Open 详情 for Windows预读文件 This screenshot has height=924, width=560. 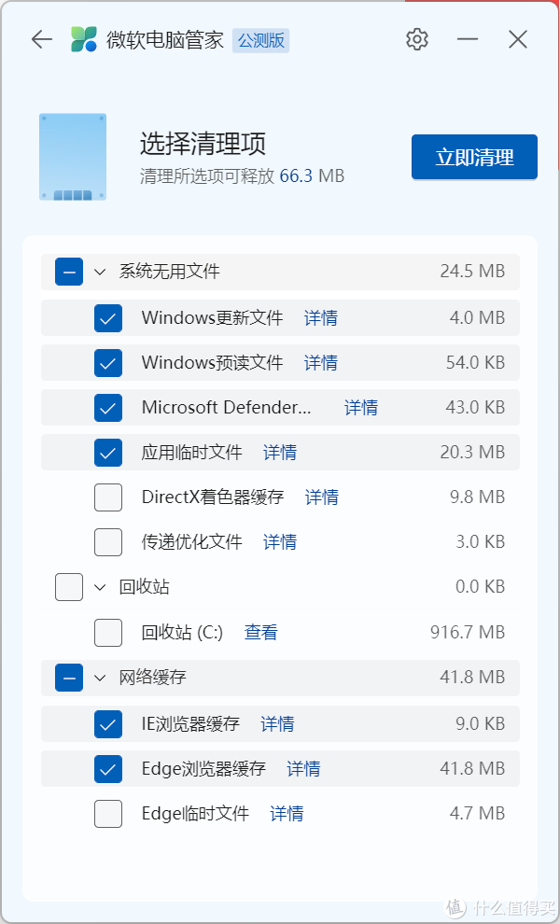[321, 363]
